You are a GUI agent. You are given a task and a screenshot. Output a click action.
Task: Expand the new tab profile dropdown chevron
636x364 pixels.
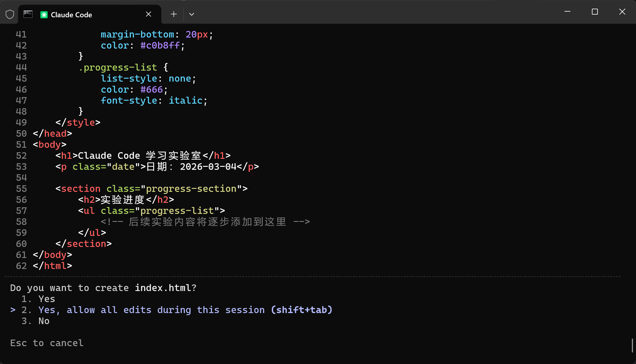[x=192, y=14]
